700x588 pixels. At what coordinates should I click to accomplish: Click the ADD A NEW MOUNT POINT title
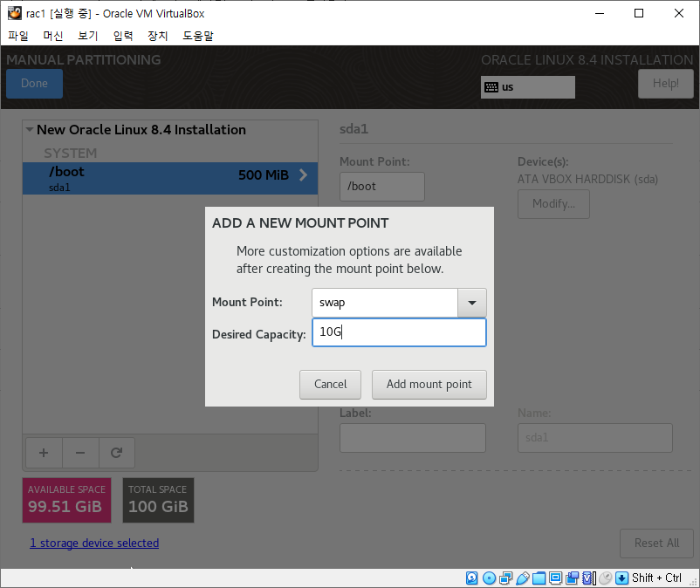pos(300,223)
